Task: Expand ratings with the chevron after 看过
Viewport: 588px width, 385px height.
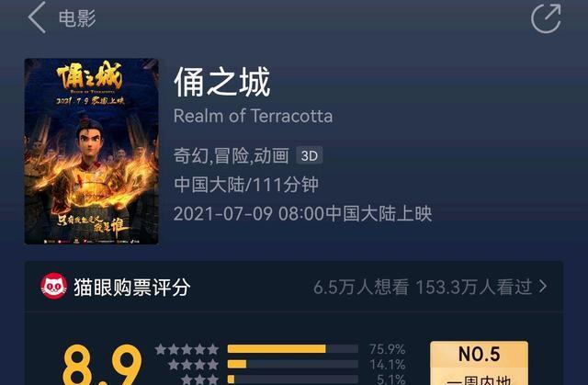Action: [x=543, y=287]
